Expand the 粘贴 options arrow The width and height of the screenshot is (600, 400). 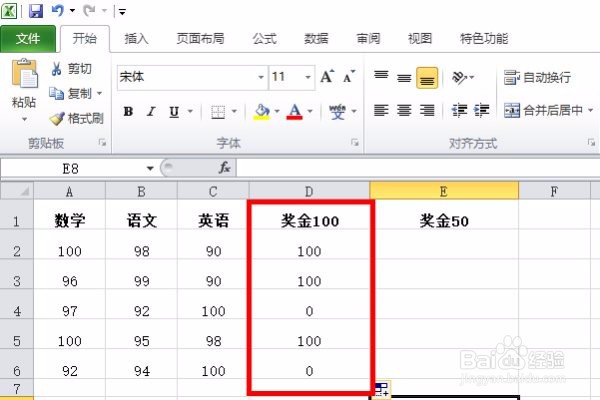[24, 119]
